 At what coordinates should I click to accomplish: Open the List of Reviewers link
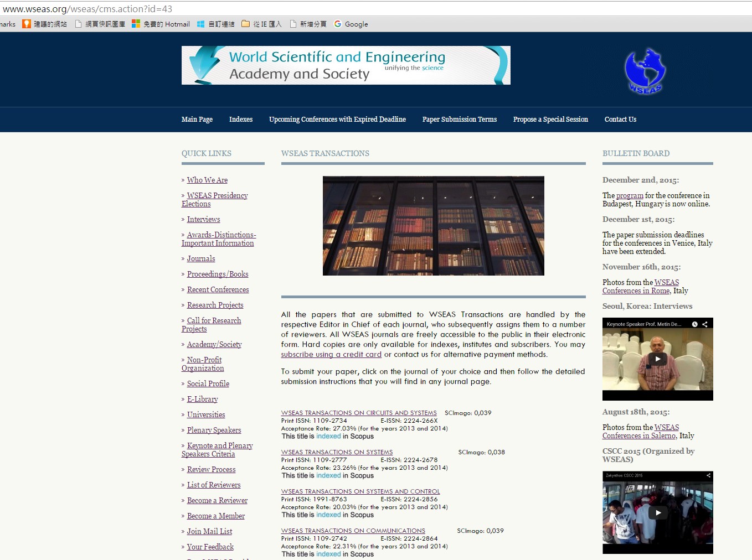pyautogui.click(x=214, y=485)
